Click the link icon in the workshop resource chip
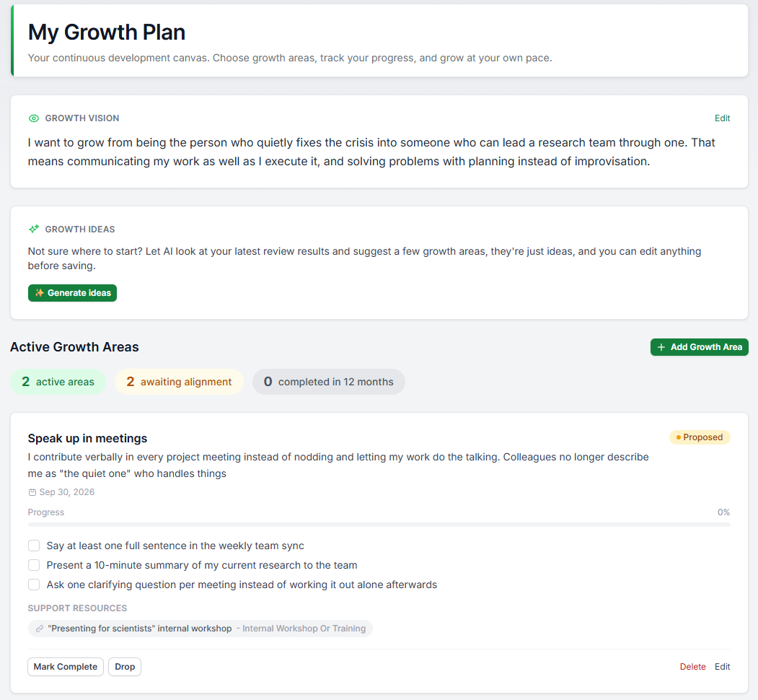 (40, 629)
